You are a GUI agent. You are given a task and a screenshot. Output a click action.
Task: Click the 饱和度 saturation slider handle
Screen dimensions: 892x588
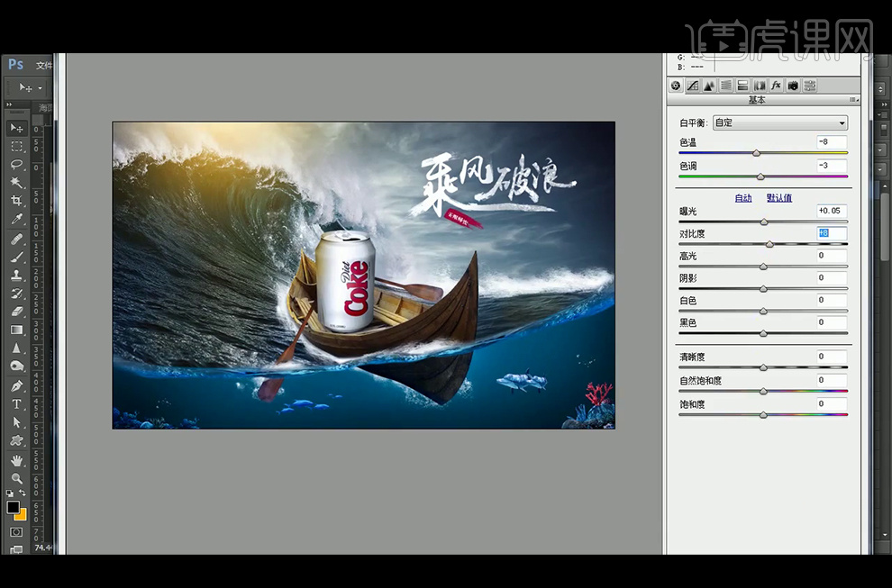[x=763, y=415]
